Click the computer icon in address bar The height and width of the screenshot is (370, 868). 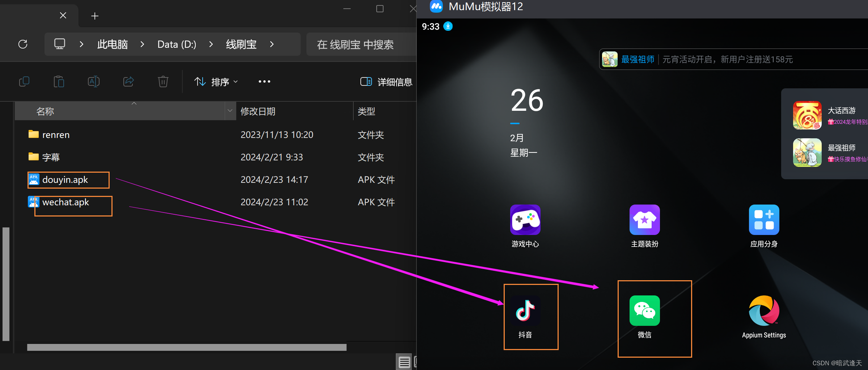pos(60,44)
